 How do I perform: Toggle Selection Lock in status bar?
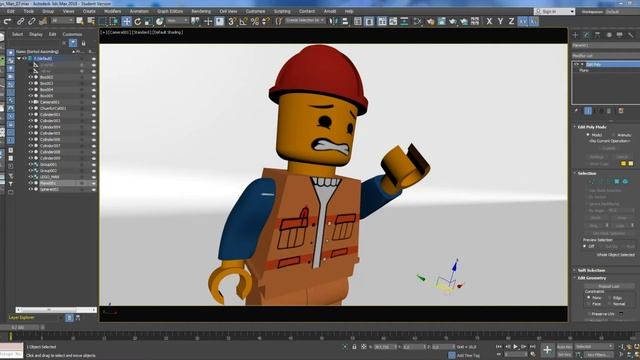tap(354, 347)
